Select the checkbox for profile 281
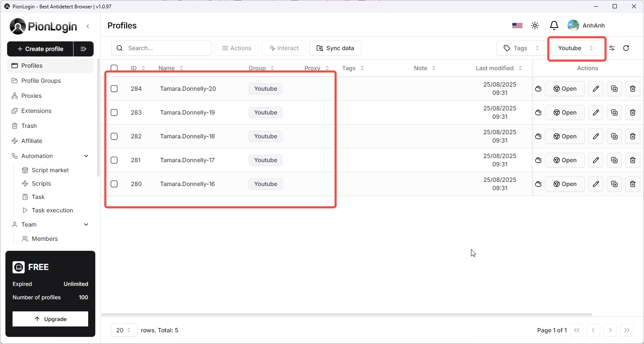644x344 pixels. pyautogui.click(x=114, y=160)
